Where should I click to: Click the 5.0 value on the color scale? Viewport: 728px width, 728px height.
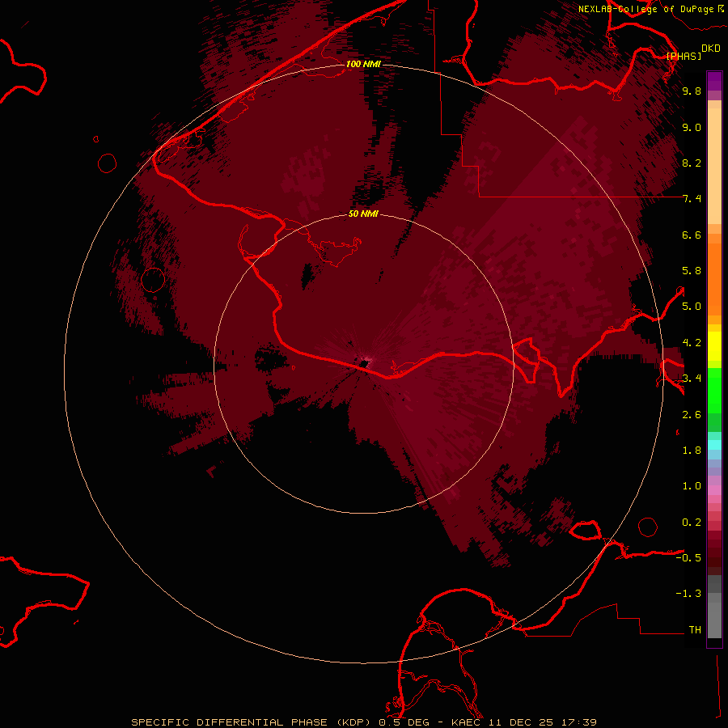692,307
